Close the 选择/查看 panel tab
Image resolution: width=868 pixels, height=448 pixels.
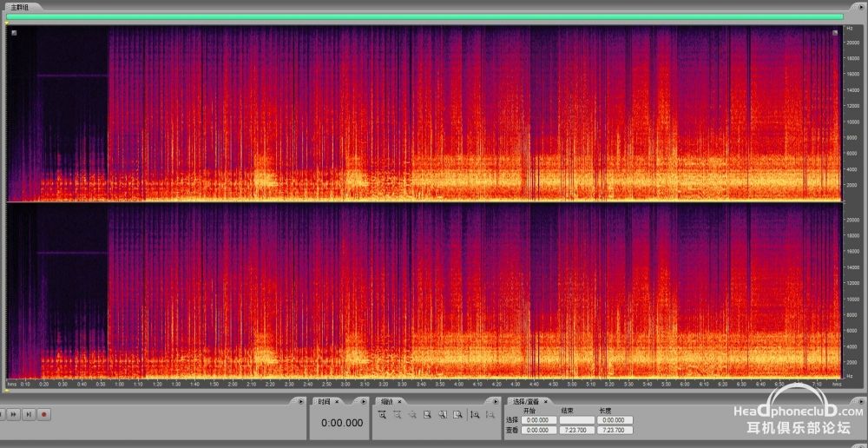click(545, 401)
